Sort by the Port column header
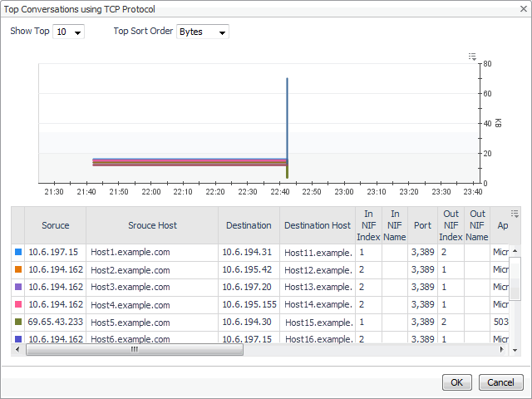The width and height of the screenshot is (532, 399). [x=423, y=225]
